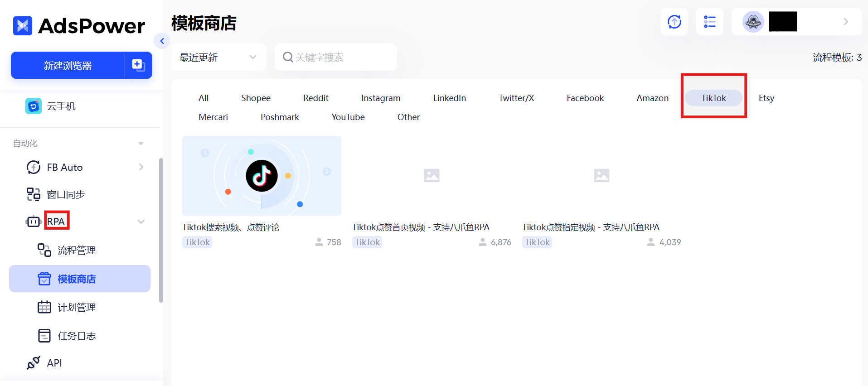Click the TikTok tag under Tiktok搜索视频
Image resolution: width=868 pixels, height=386 pixels.
[197, 242]
